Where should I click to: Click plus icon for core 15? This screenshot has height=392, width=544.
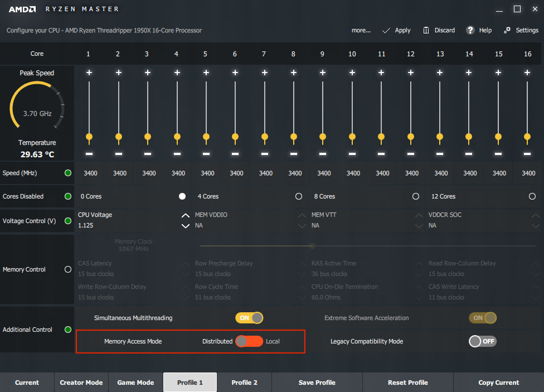pos(498,72)
